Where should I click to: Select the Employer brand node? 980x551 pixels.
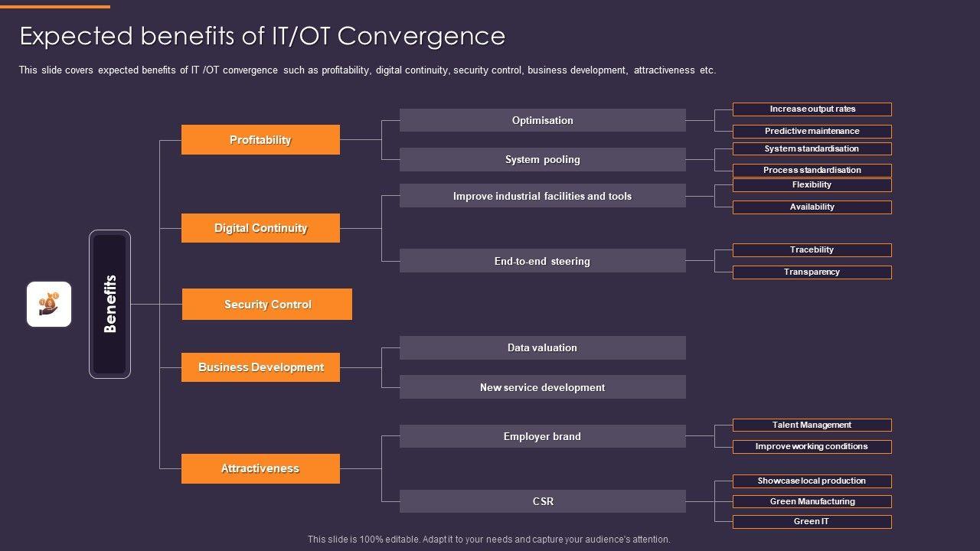tap(542, 436)
